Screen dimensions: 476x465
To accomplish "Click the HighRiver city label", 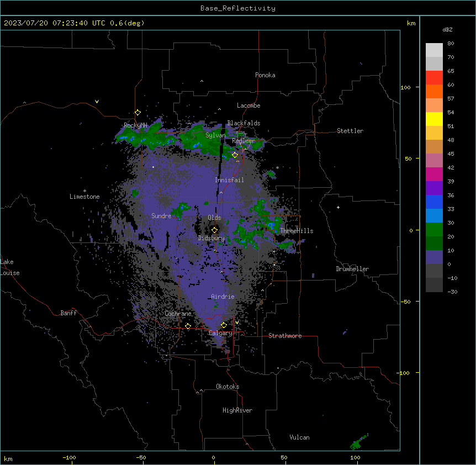I will [237, 410].
